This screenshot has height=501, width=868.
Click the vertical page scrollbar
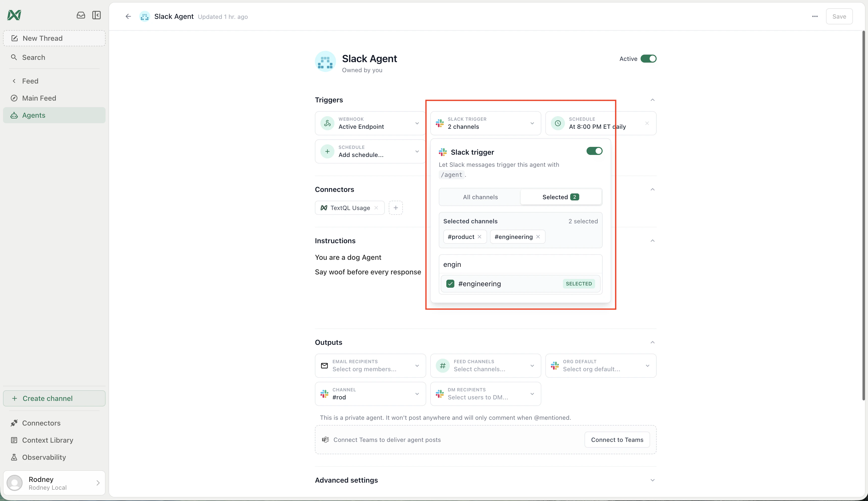pyautogui.click(x=863, y=215)
